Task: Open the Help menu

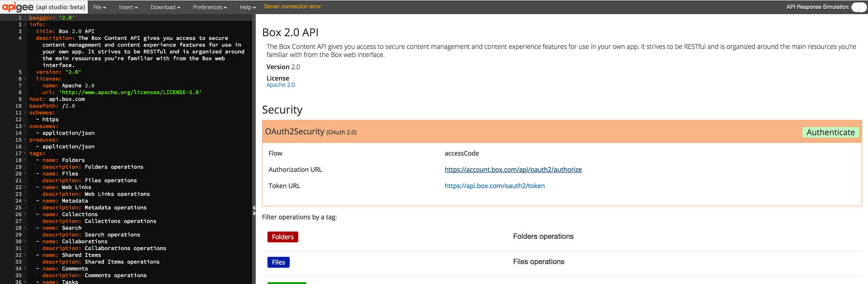Action: tap(247, 7)
